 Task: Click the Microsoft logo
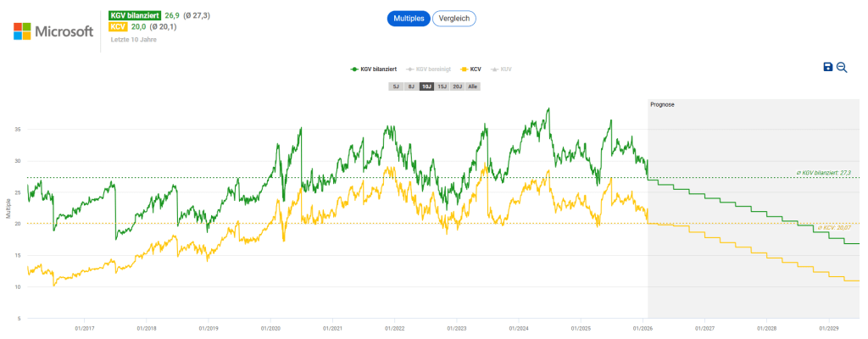click(x=53, y=31)
